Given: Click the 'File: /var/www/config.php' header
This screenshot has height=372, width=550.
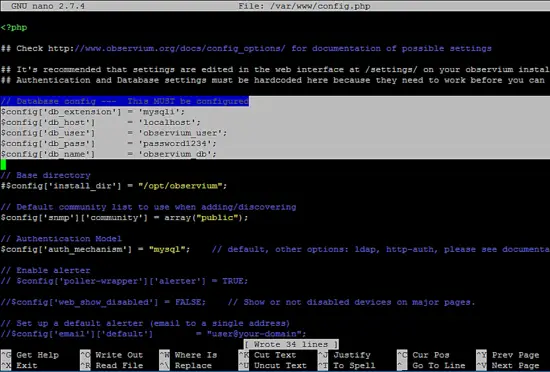Looking at the screenshot, I should (304, 6).
